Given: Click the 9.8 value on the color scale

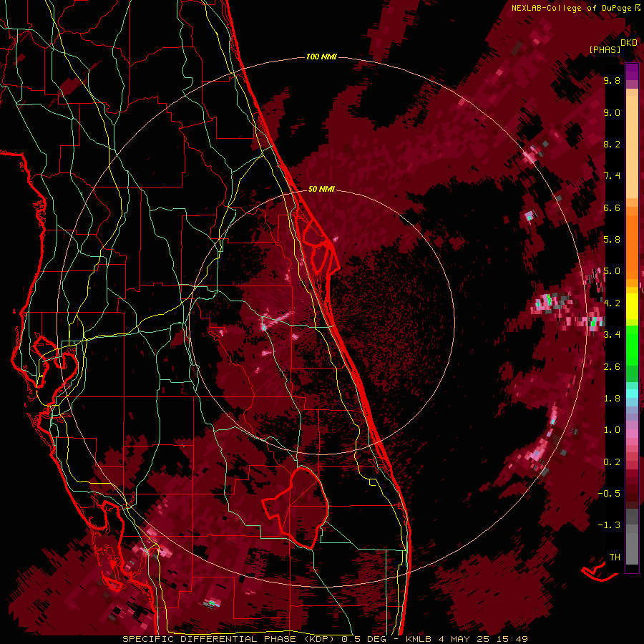Looking at the screenshot, I should click(612, 80).
